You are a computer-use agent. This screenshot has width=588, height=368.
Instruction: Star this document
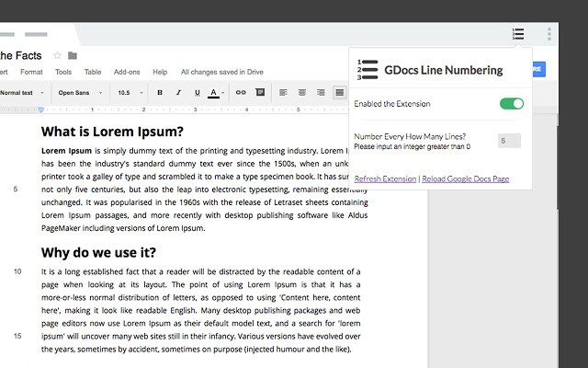58,55
